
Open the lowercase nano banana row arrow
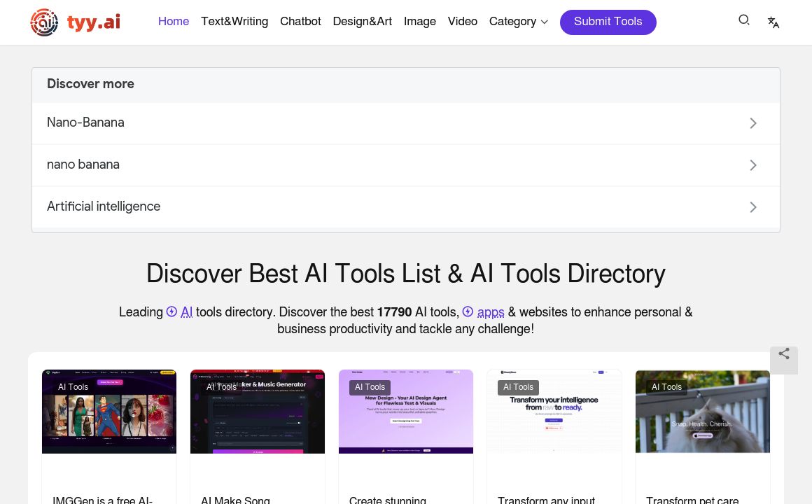[x=753, y=165]
